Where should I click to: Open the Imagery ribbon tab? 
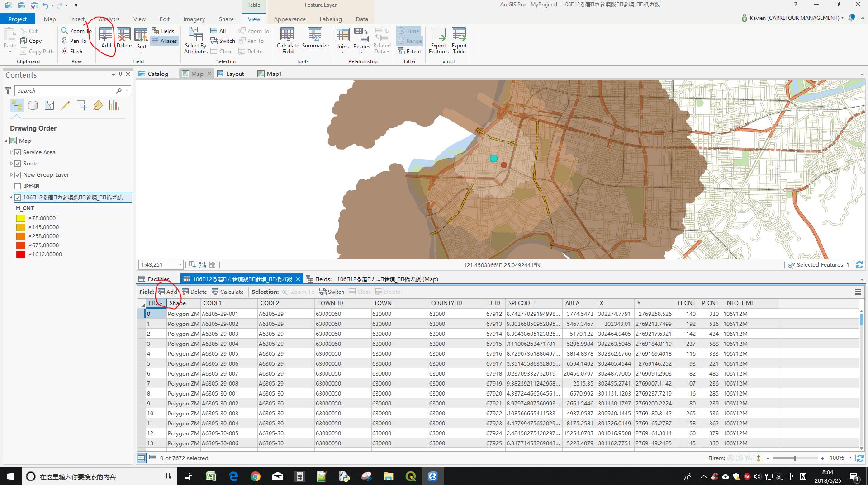[194, 19]
